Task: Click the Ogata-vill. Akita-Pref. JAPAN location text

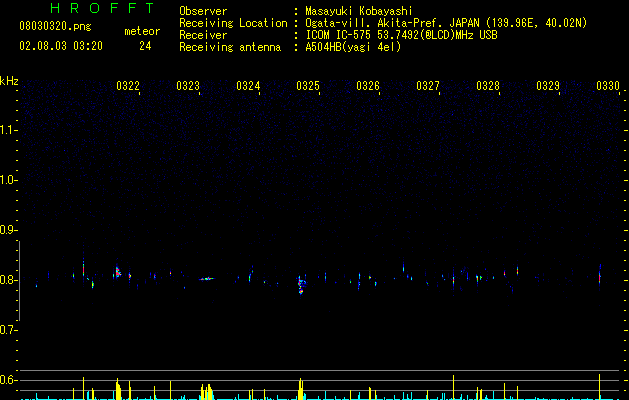Action: point(446,23)
